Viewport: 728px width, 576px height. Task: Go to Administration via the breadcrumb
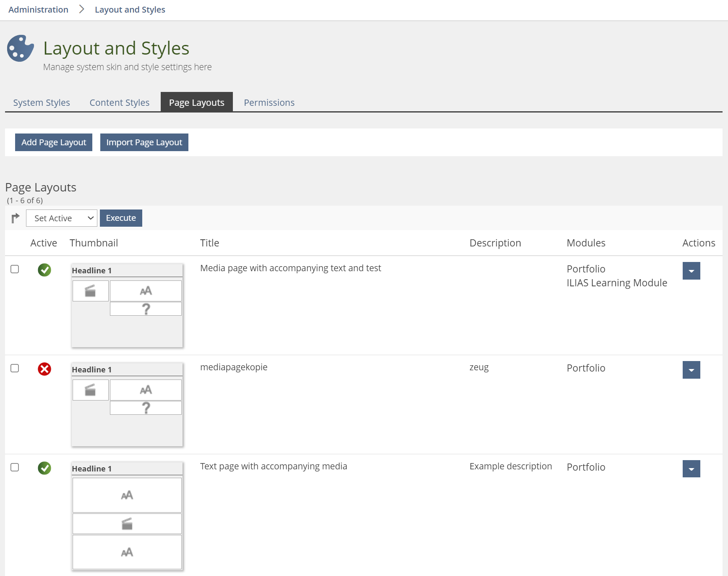click(x=38, y=9)
